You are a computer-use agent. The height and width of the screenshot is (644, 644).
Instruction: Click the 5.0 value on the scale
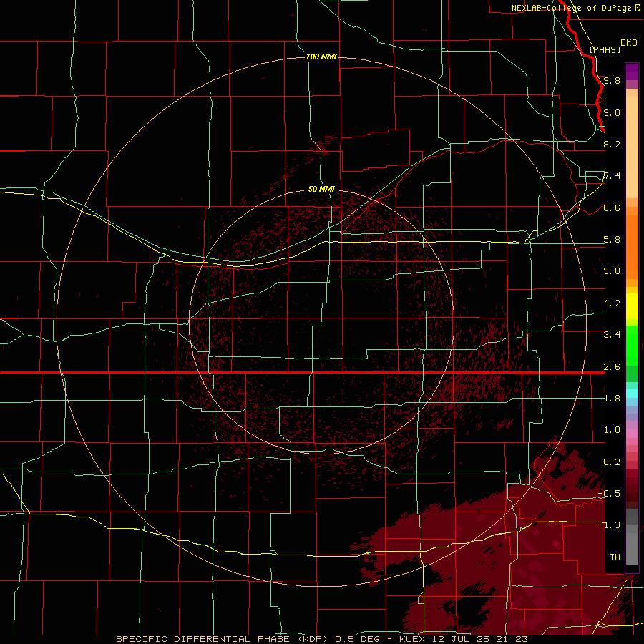pyautogui.click(x=612, y=271)
